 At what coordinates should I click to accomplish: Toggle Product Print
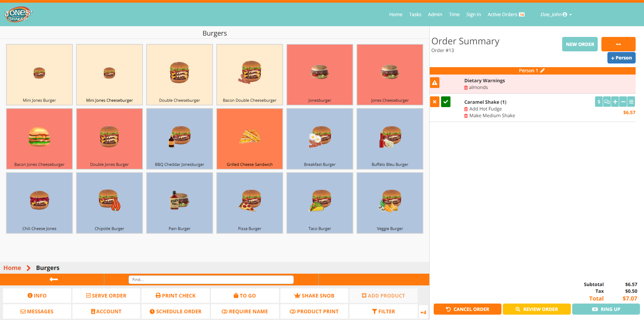(314, 312)
